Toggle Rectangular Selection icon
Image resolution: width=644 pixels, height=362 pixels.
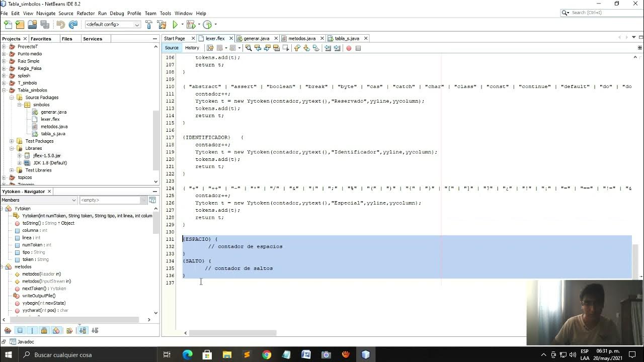click(x=286, y=48)
